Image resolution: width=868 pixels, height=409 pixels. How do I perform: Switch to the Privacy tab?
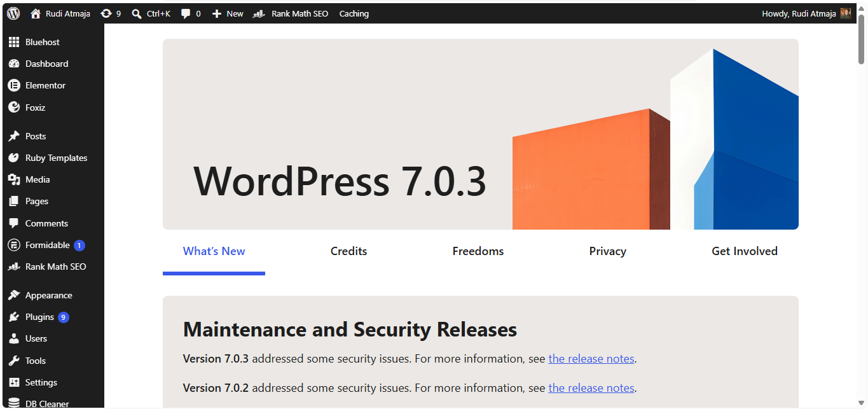click(608, 251)
